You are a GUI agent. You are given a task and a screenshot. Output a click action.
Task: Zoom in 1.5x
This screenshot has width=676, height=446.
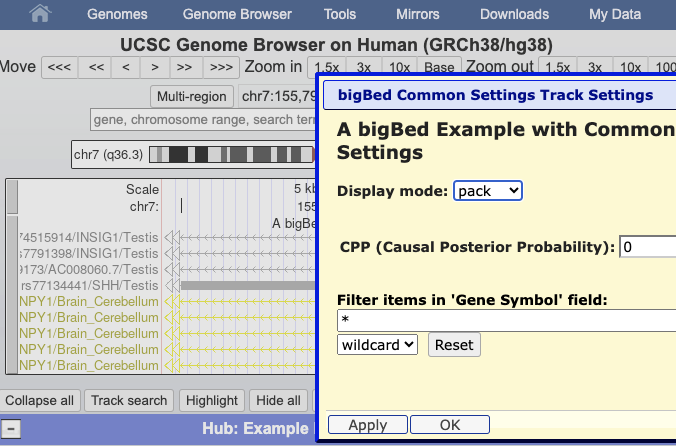pyautogui.click(x=328, y=67)
